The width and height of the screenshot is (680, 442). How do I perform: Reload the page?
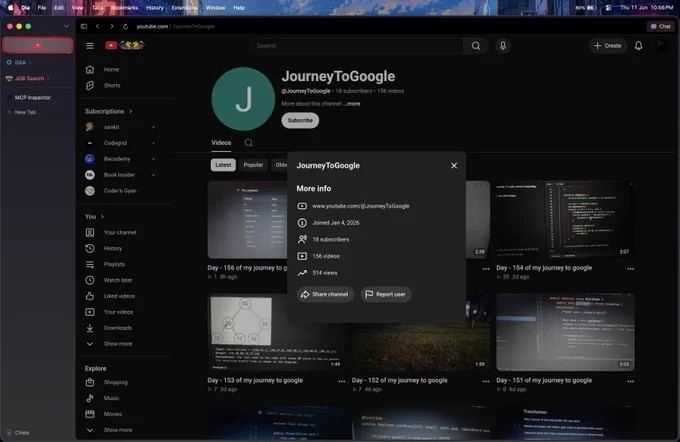tap(125, 26)
